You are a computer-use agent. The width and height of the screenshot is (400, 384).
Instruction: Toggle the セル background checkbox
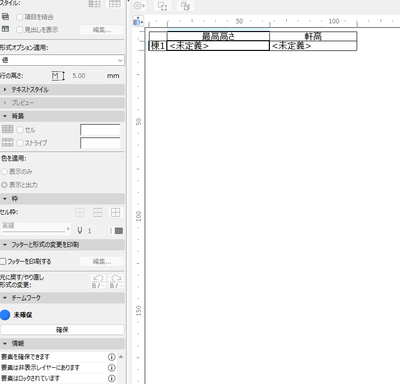pyautogui.click(x=20, y=130)
